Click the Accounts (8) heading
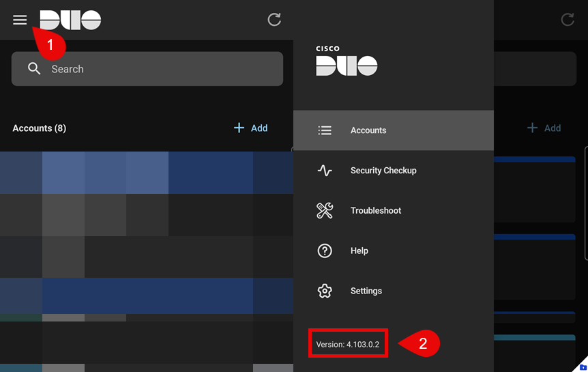The image size is (588, 372). pos(40,128)
